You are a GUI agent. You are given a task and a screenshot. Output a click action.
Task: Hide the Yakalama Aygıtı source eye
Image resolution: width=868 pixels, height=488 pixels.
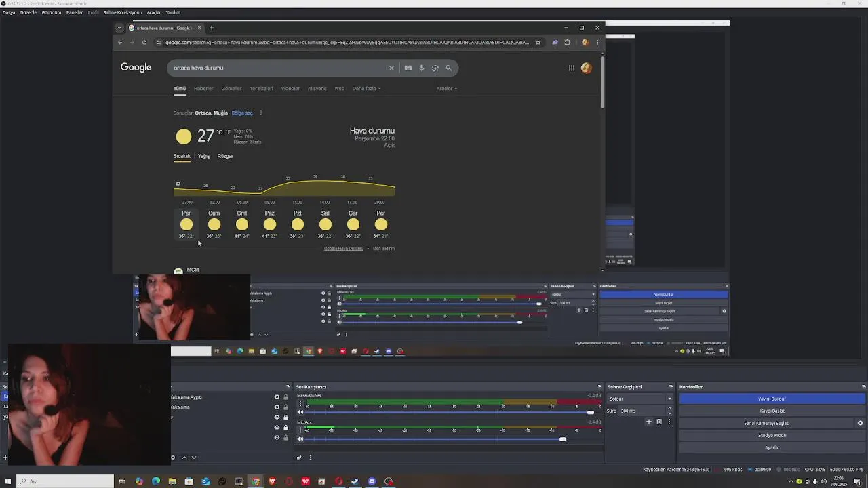pos(277,397)
